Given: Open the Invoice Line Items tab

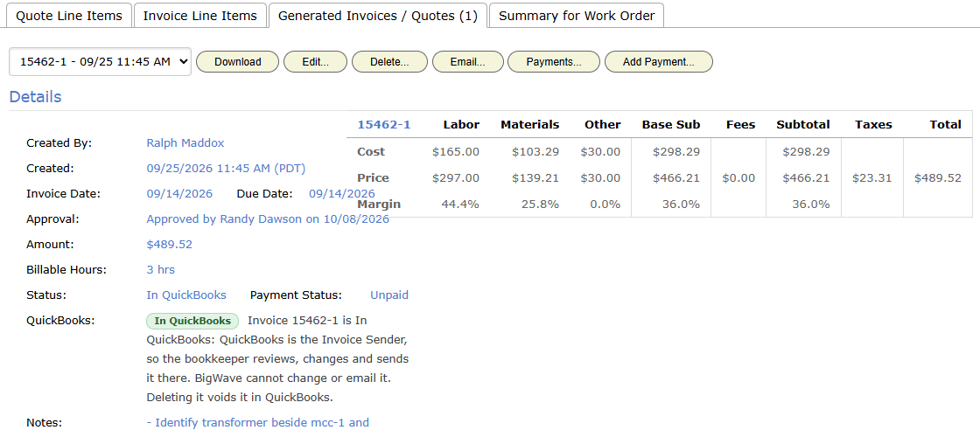Looking at the screenshot, I should [x=200, y=16].
